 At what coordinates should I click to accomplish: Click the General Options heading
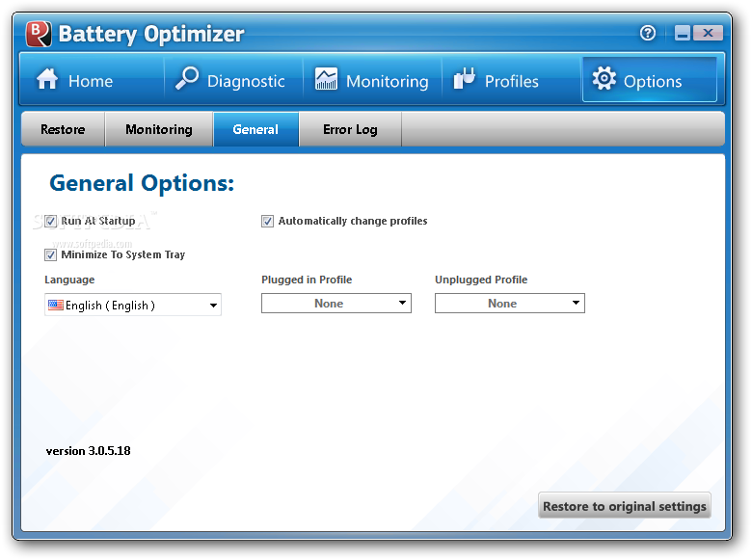click(x=142, y=183)
